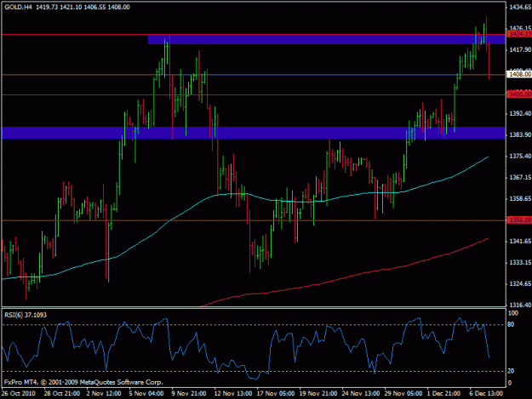Click the 9 Nov 21:00 time label

(189, 393)
